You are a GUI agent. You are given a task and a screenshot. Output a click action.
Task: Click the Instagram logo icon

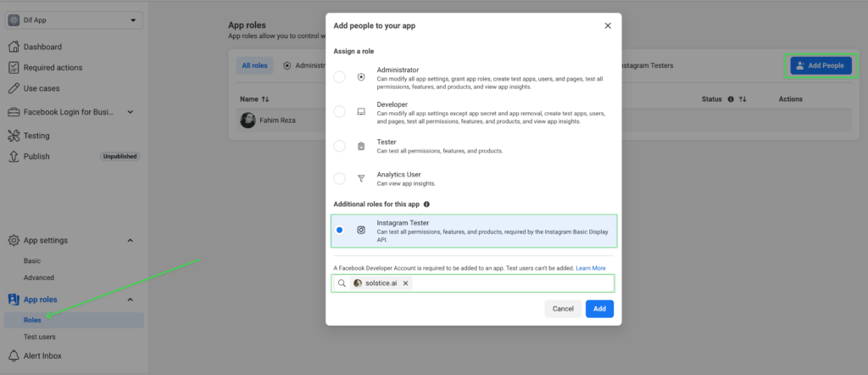tap(361, 230)
